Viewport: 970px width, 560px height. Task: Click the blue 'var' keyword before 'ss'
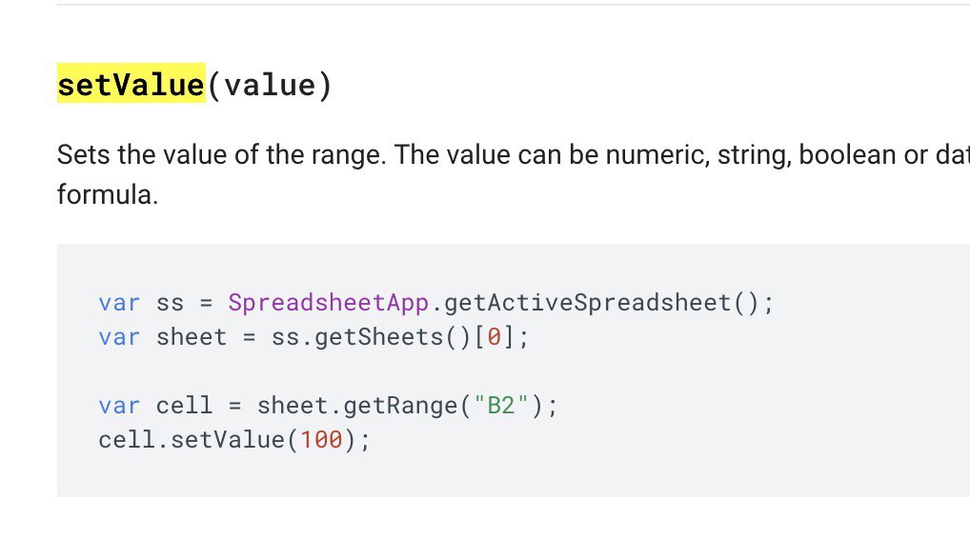click(119, 303)
